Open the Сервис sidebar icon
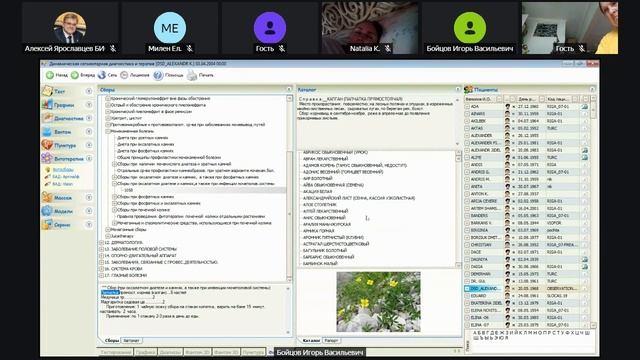Image resolution: width=640 pixels, height=360 pixels. coord(47,224)
